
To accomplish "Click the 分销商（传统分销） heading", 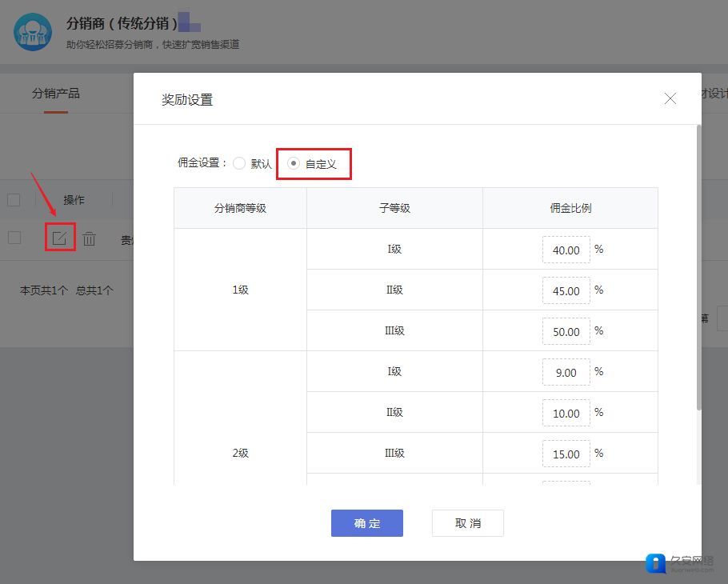I will tap(122, 22).
